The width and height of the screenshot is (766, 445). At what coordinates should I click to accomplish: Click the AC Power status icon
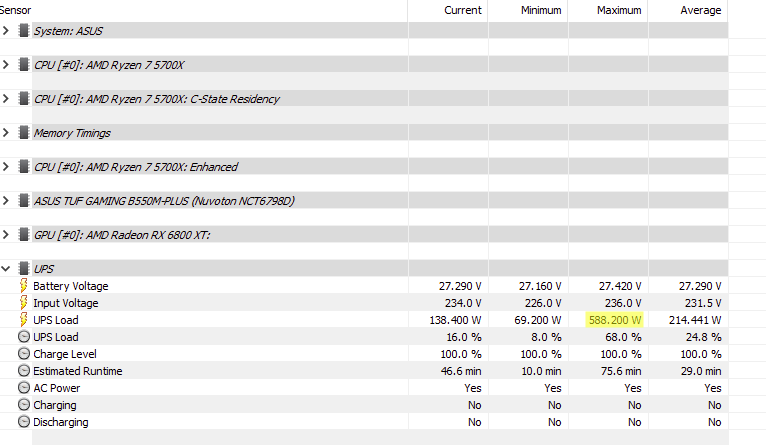[23, 388]
